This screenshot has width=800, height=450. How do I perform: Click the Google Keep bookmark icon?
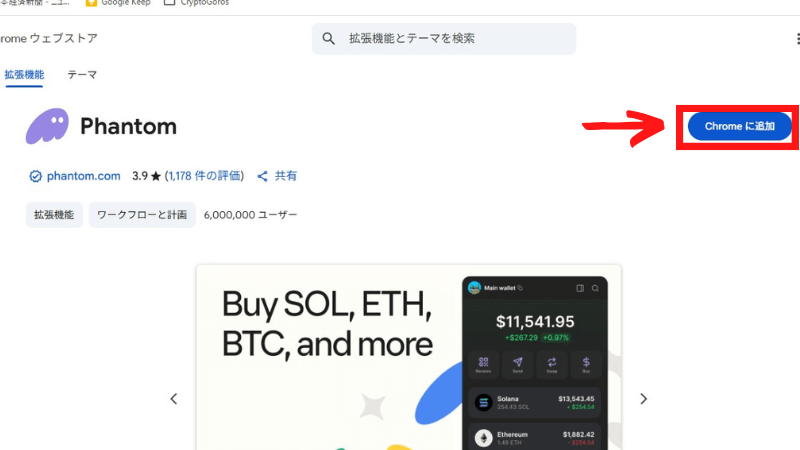(x=91, y=3)
